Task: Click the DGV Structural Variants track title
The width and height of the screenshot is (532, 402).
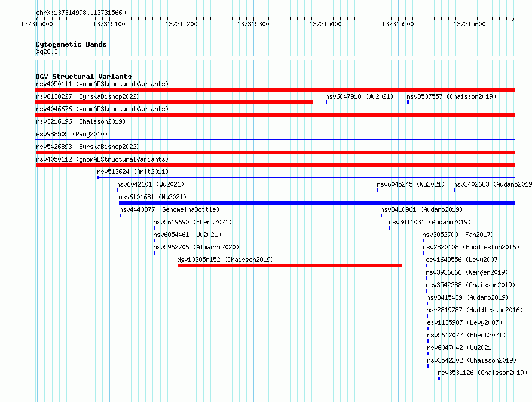Action: pos(84,77)
